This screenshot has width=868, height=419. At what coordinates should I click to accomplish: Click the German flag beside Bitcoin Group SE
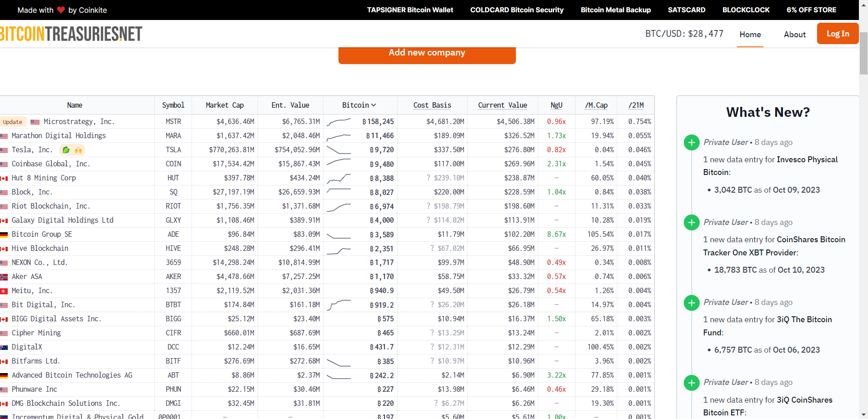(x=4, y=235)
